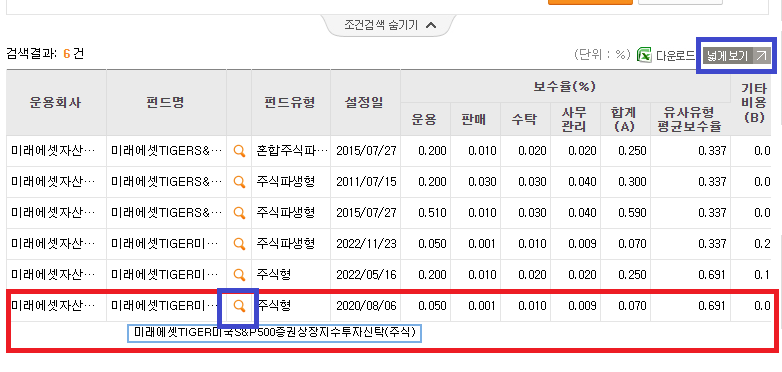This screenshot has height=372, width=782.
Task: Select date cell 2011/07/15
Action: point(366,182)
